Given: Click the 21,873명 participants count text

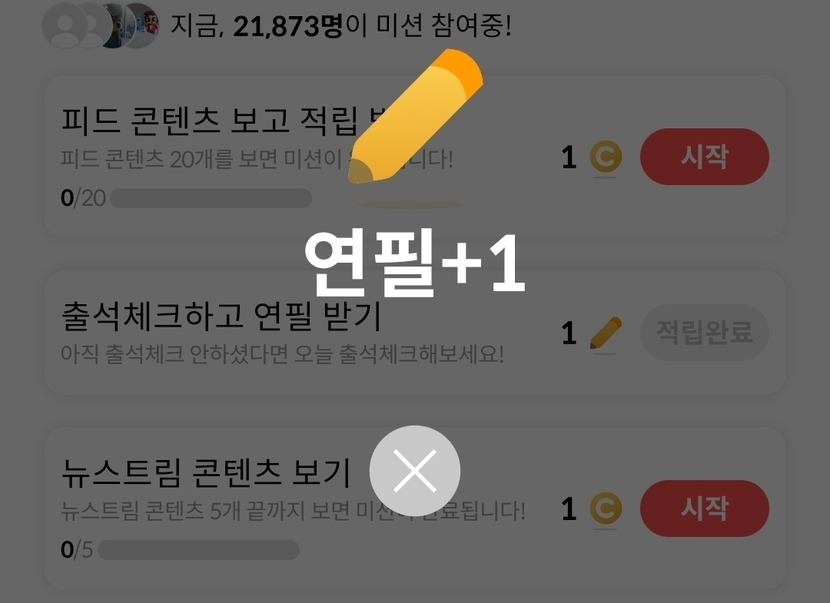Looking at the screenshot, I should [288, 26].
